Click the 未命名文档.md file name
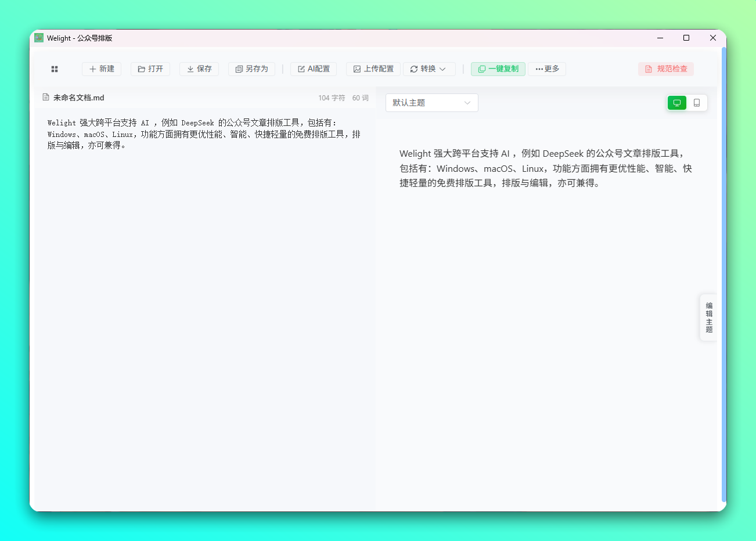Image resolution: width=756 pixels, height=541 pixels. click(79, 98)
